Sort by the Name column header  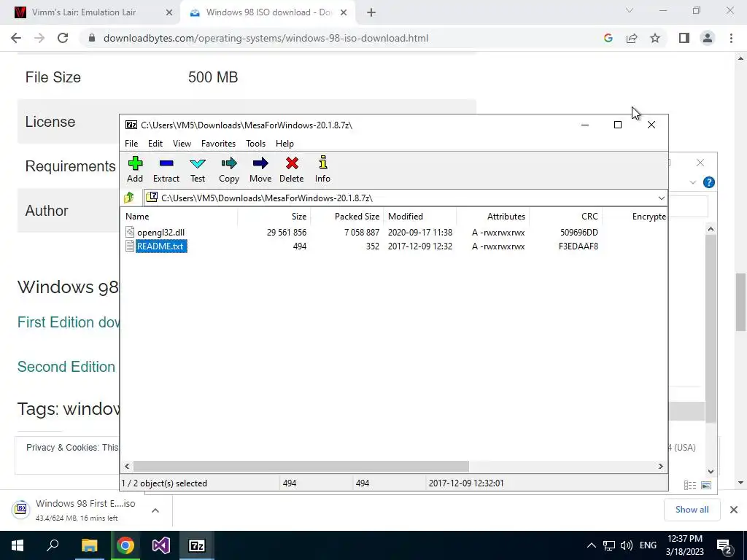[x=137, y=216]
